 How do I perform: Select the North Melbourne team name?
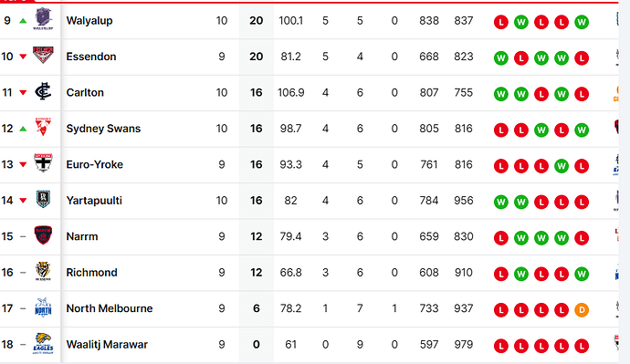tap(110, 308)
